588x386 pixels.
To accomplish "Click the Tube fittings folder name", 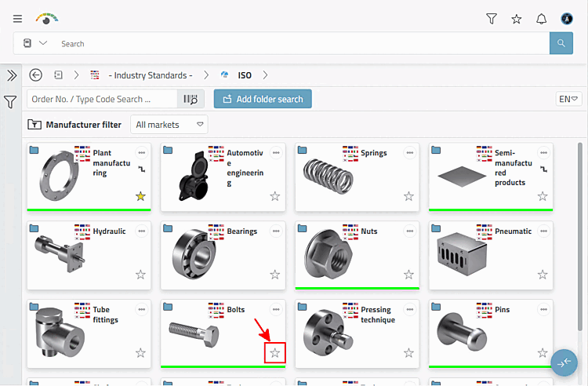I will 105,315.
